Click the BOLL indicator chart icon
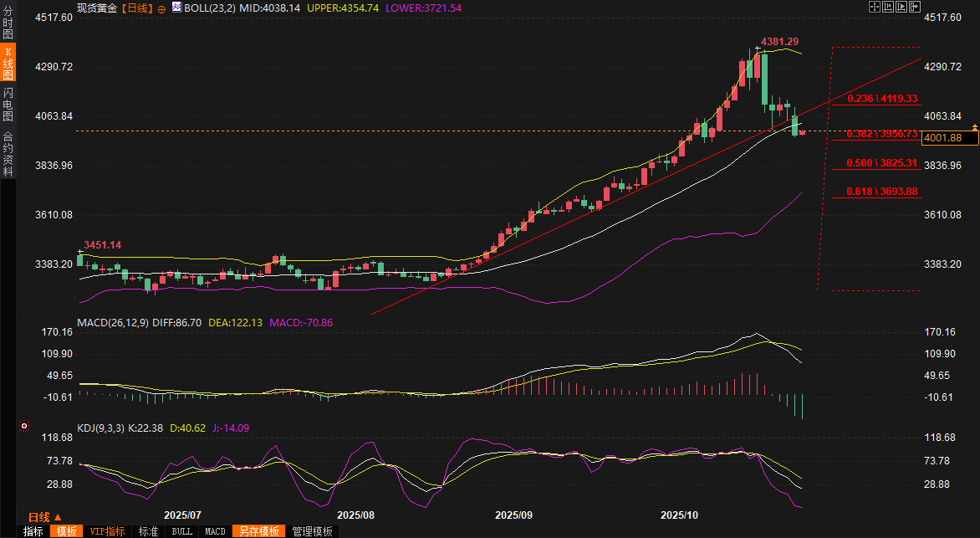980x538 pixels. (176, 8)
